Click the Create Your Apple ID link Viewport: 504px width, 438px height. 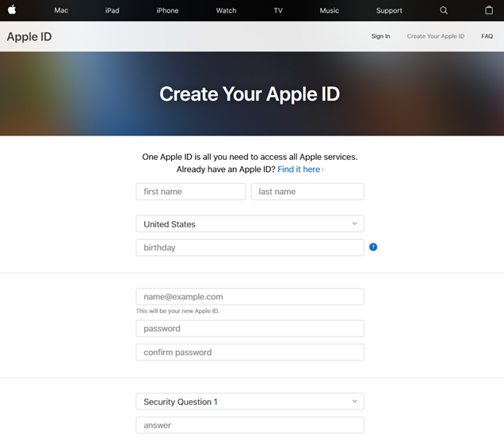[436, 36]
